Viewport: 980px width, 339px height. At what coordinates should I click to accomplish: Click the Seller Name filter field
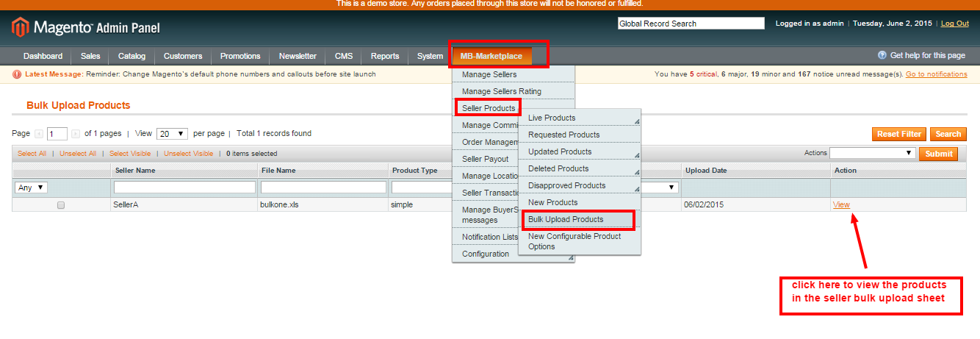click(x=184, y=188)
